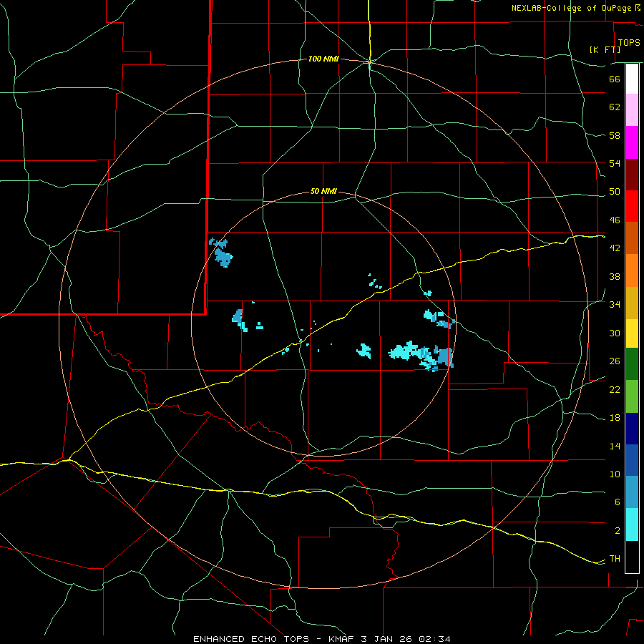Click the [K FT] units label
Viewport: 644px width, 644px height.
point(605,49)
